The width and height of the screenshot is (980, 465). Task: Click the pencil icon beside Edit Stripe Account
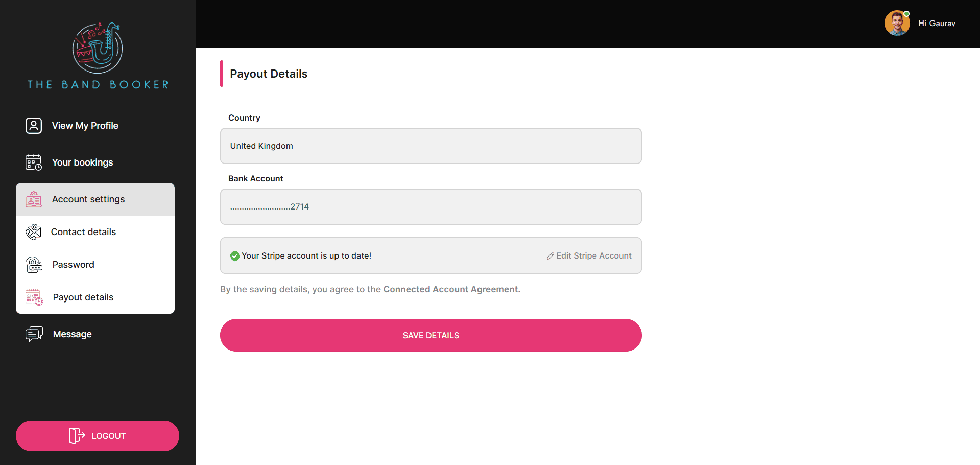tap(551, 256)
